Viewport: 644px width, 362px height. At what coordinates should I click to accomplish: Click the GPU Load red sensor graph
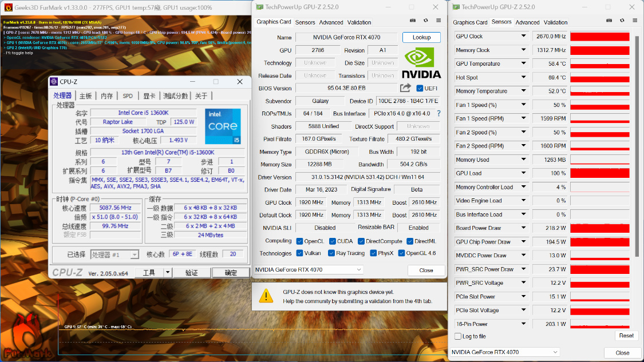point(600,173)
